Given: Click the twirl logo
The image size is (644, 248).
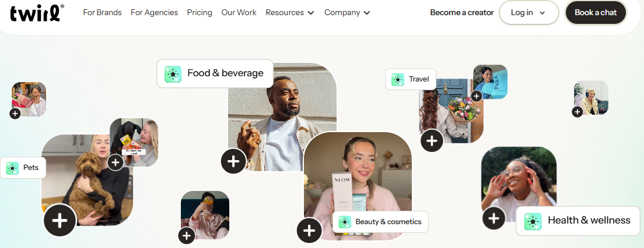Looking at the screenshot, I should (37, 12).
